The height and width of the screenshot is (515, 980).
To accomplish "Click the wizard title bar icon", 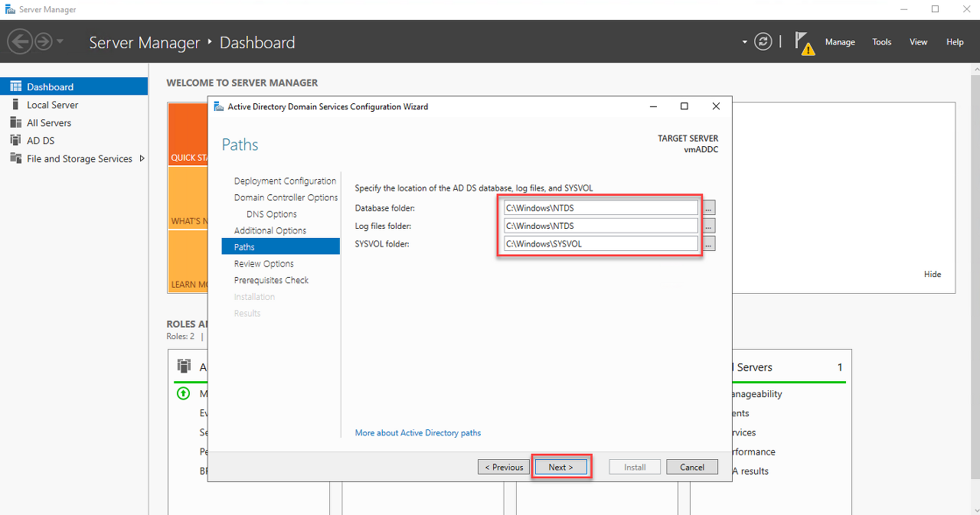I will click(219, 106).
